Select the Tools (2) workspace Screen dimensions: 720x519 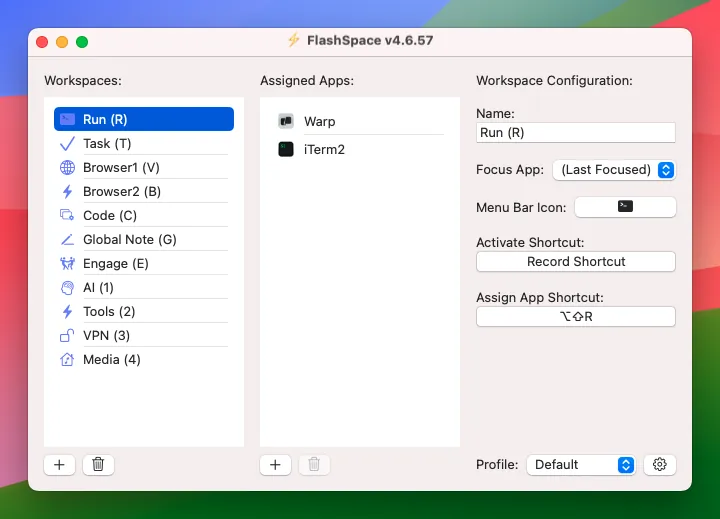(109, 312)
